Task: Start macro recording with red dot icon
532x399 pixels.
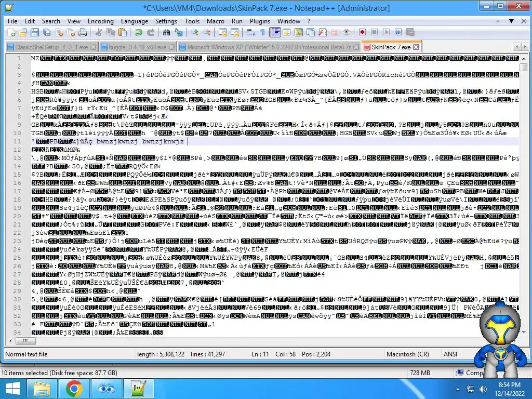Action: tap(362, 32)
